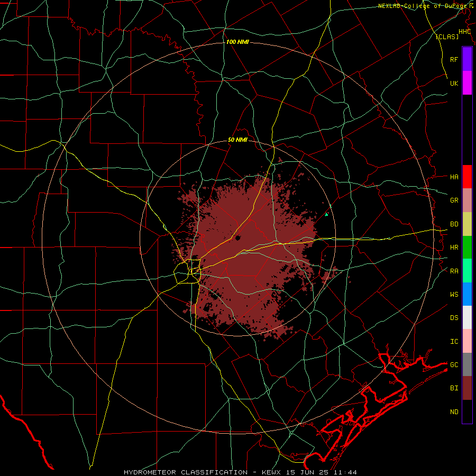
Task: Click the 'BI' legend label
Action: pos(454,388)
